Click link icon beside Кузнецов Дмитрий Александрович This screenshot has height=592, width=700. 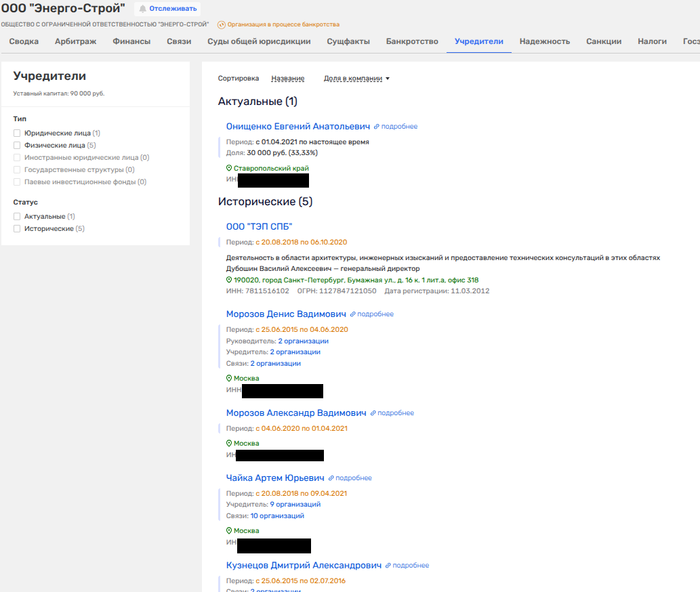tap(388, 566)
